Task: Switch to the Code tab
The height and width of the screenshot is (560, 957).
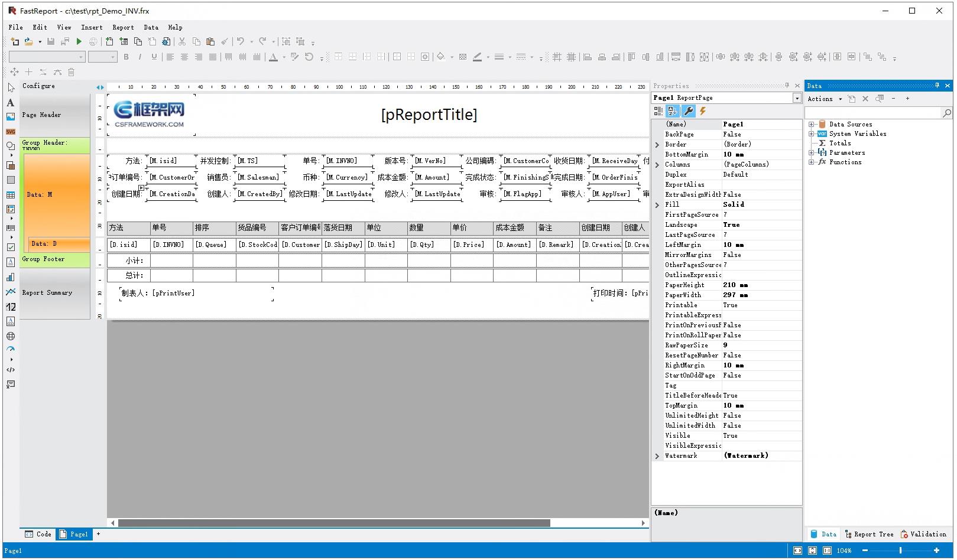Action: click(38, 534)
